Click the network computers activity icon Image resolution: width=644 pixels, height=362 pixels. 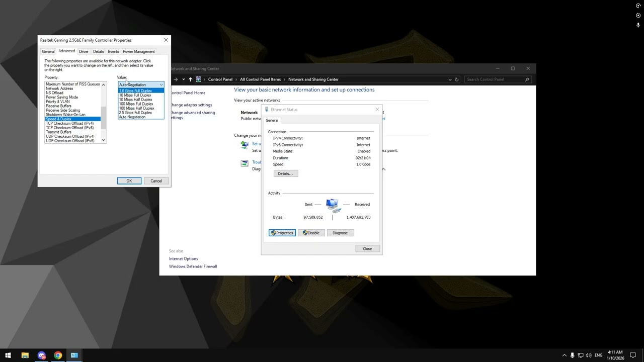333,205
